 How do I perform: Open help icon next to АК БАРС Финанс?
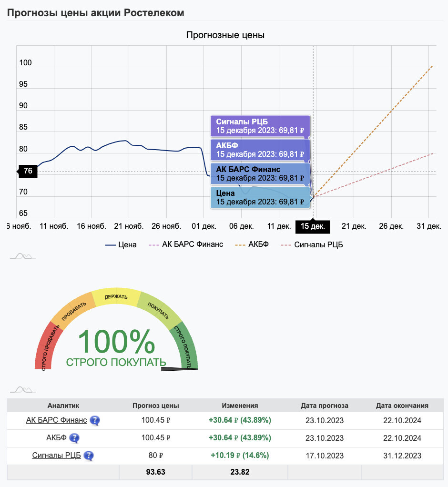(x=95, y=421)
